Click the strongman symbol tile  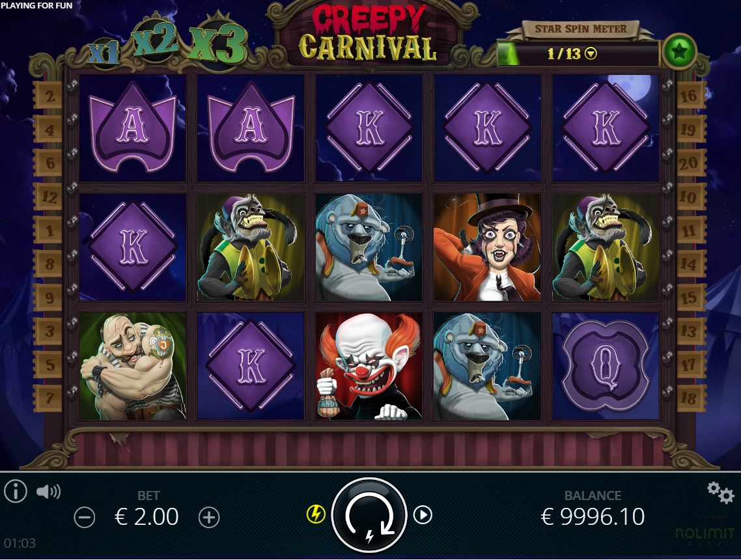tap(132, 366)
